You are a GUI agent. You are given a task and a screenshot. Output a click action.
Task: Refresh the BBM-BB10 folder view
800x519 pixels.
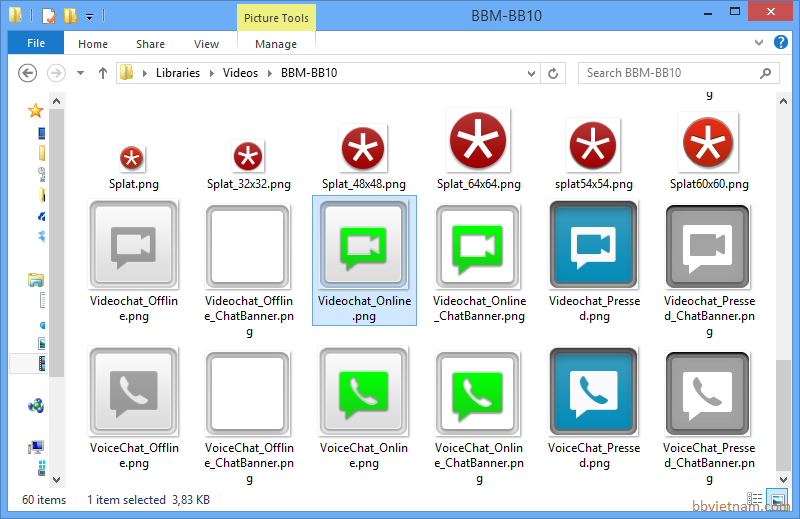pos(553,73)
